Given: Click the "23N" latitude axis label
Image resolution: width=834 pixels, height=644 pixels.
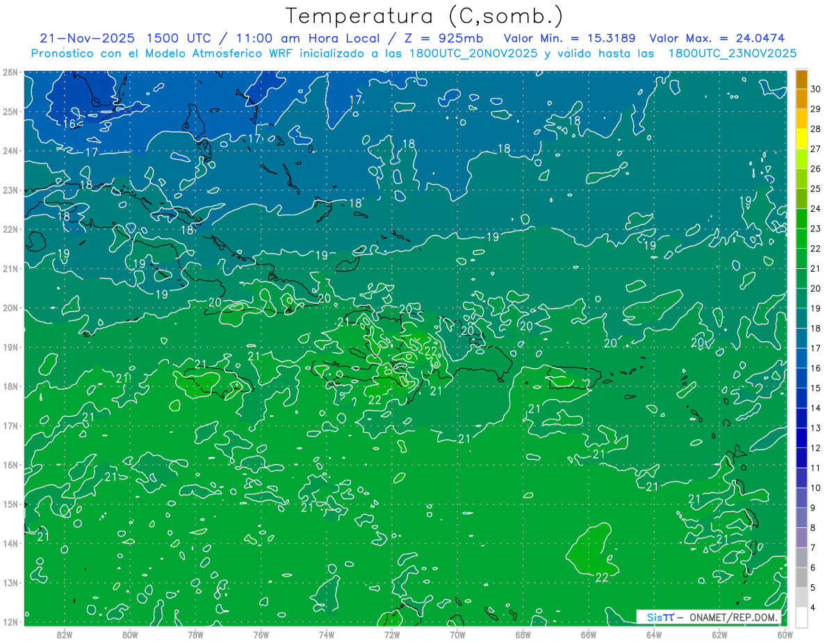Looking at the screenshot, I should 10,190.
